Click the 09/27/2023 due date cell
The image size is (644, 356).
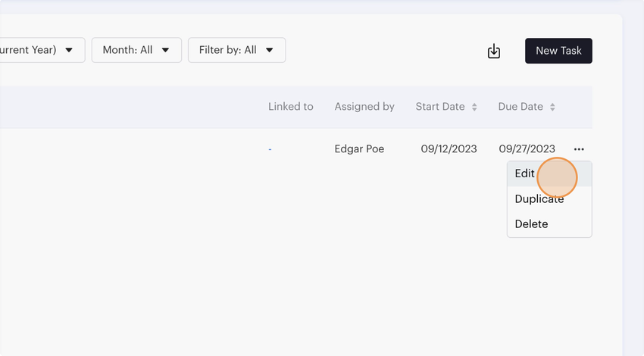tap(527, 149)
